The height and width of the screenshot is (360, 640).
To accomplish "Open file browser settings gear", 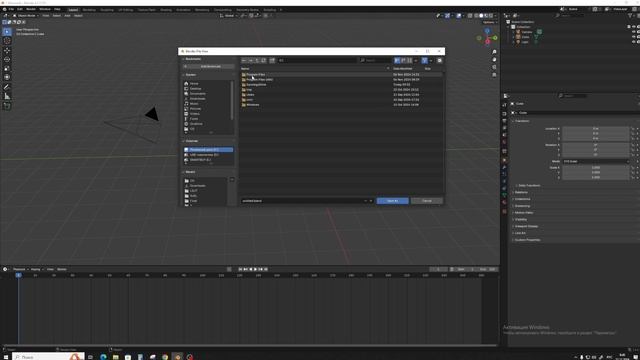I will coord(440,60).
